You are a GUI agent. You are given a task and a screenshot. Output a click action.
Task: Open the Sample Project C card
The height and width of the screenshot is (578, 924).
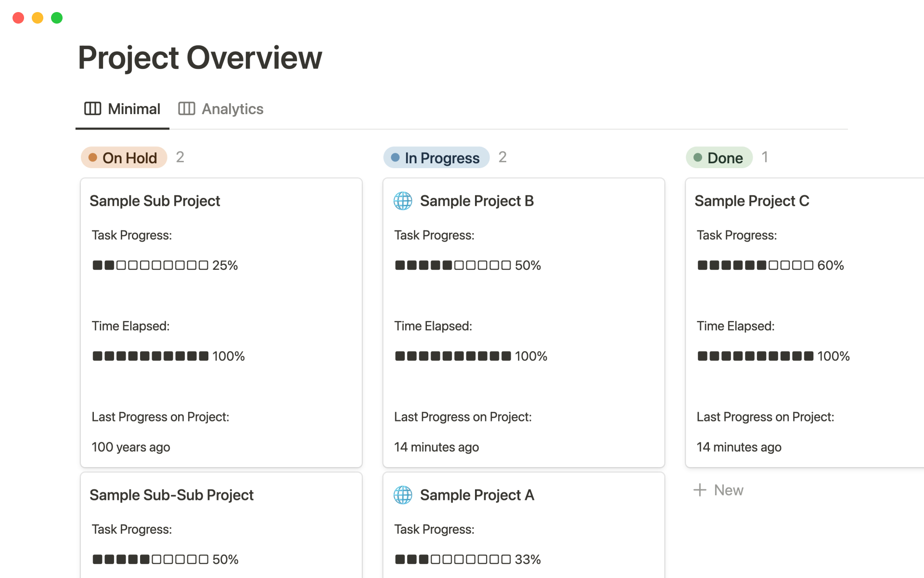tap(752, 201)
